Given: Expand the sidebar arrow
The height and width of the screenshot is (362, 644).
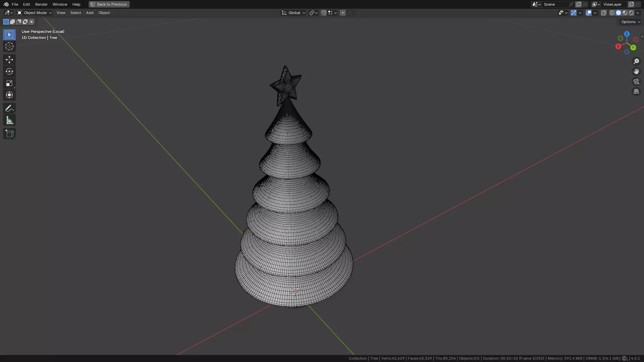Looking at the screenshot, I should [642, 37].
